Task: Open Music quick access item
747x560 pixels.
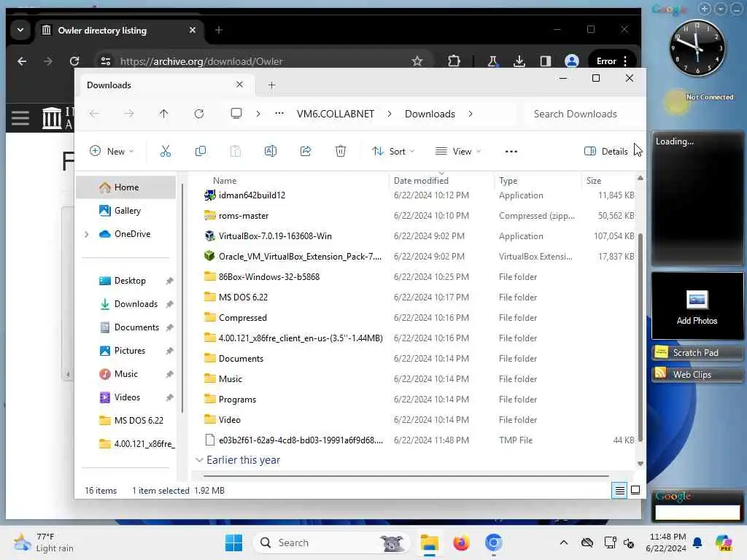Action: click(x=126, y=374)
